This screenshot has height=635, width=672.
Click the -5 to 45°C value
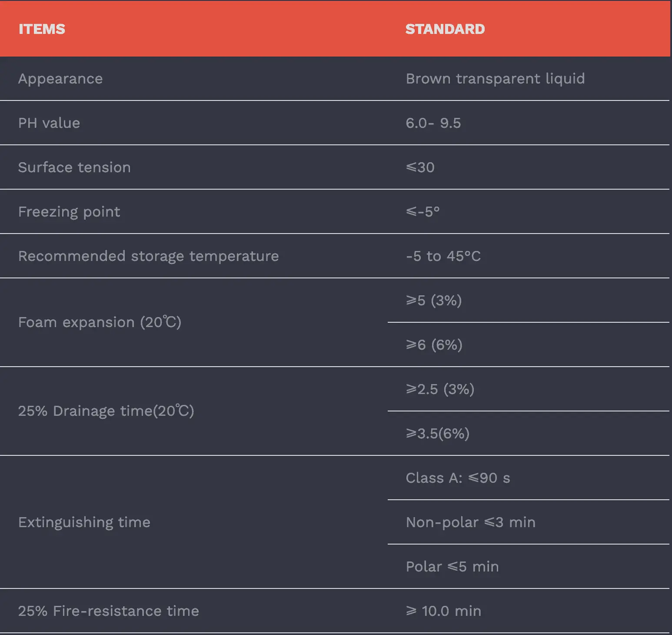point(443,256)
